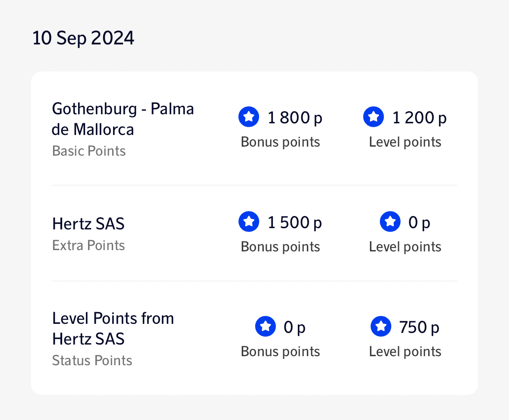Click star icon beside 1 200 p level points
Viewport: 509px width, 420px height.
tap(373, 117)
